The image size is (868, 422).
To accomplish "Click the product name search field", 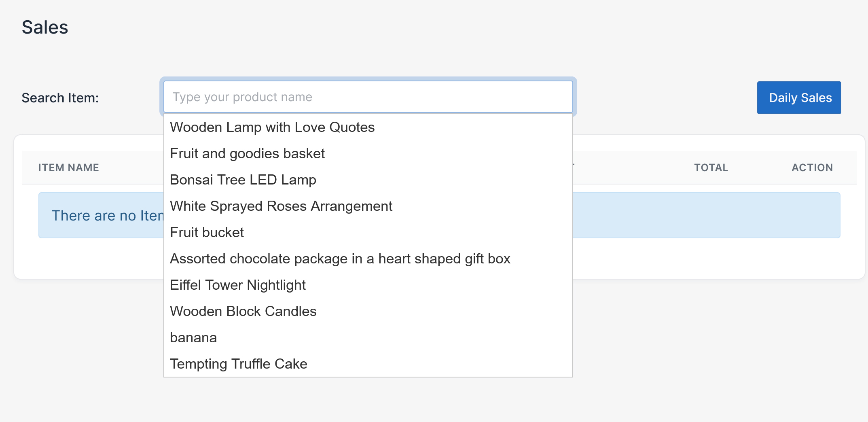I will [x=368, y=97].
